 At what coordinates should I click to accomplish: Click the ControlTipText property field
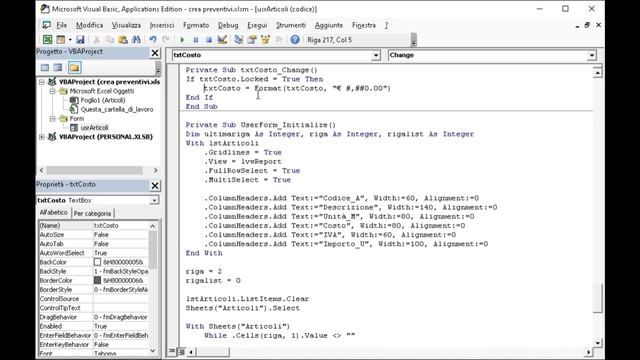[121, 308]
